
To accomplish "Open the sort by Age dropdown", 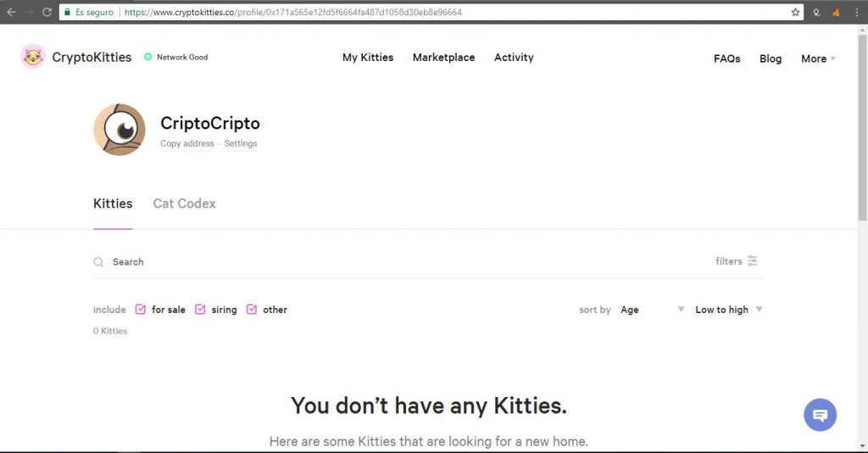I will (x=652, y=310).
